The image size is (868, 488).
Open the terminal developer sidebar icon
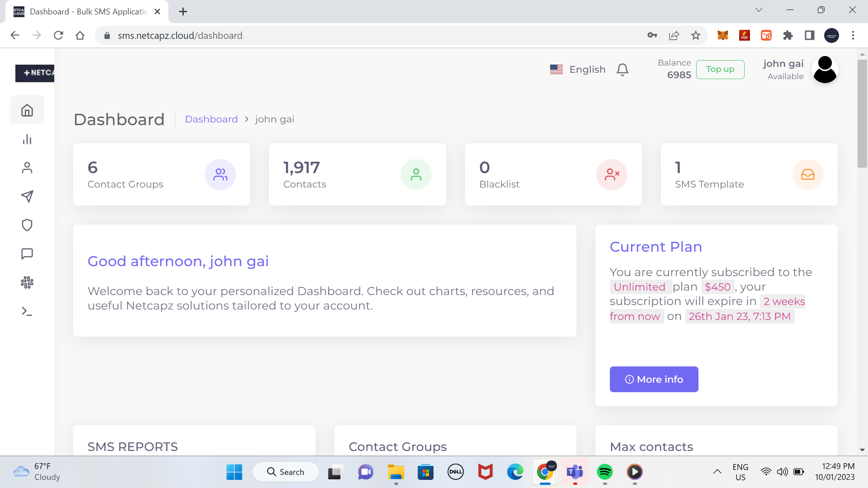tap(27, 311)
